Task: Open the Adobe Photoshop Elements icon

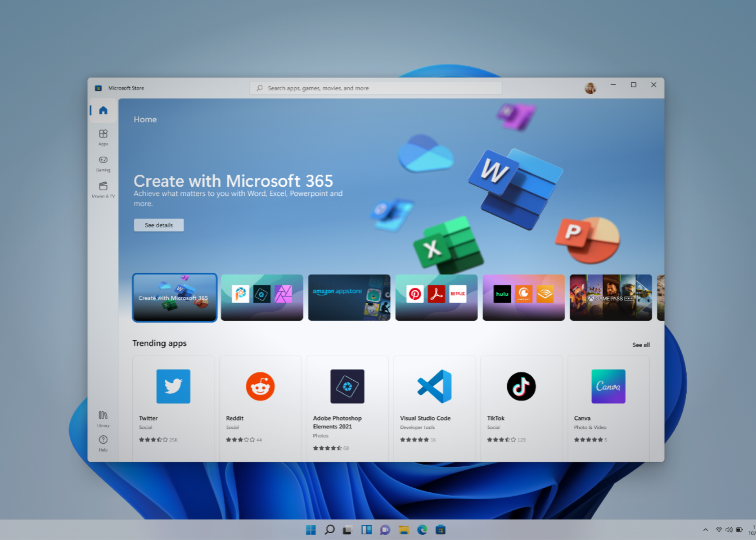Action: 347,386
